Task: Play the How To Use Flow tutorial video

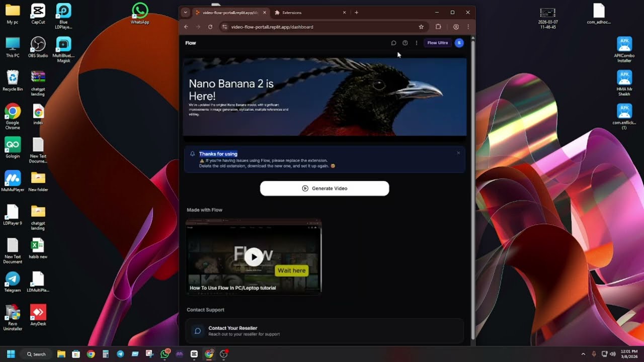Action: click(x=254, y=256)
